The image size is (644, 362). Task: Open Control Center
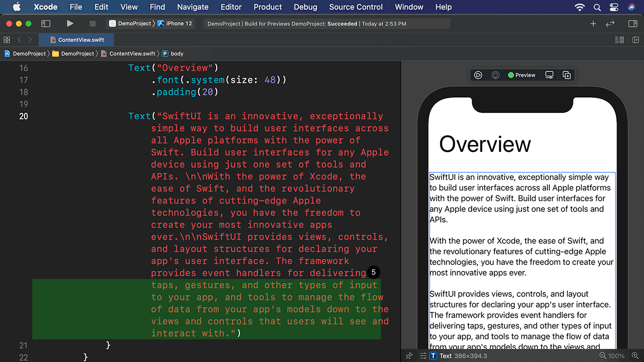(x=614, y=7)
